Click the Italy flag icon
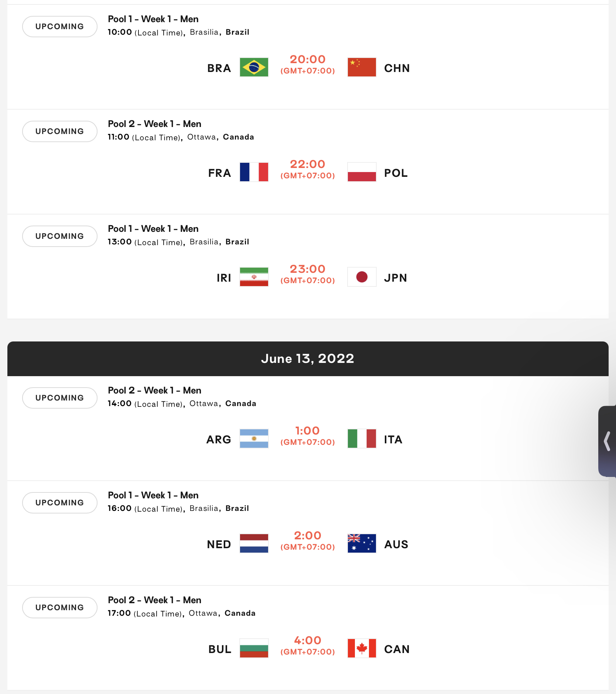The image size is (616, 694). coord(362,439)
